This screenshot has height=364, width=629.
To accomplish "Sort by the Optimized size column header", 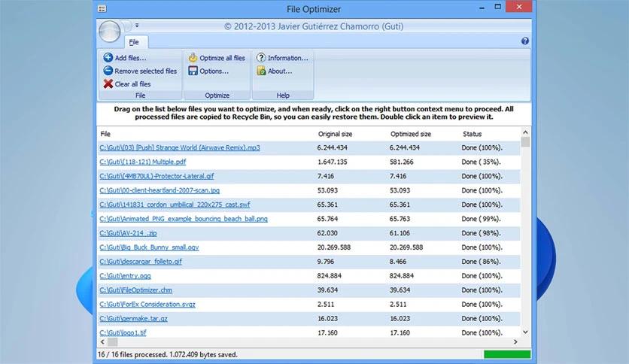I will pyautogui.click(x=410, y=134).
